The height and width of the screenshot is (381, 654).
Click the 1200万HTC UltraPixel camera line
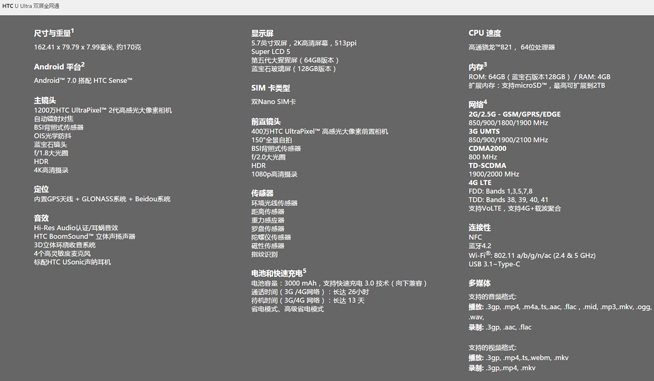click(x=103, y=110)
